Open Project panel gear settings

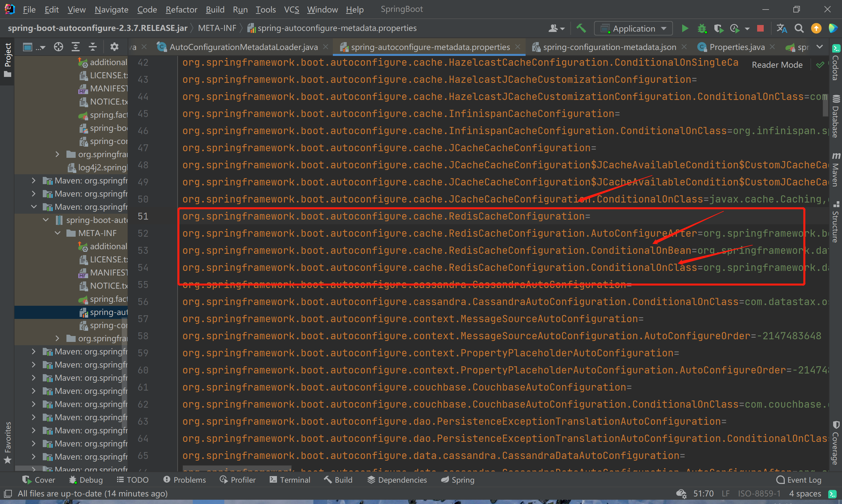pyautogui.click(x=114, y=47)
